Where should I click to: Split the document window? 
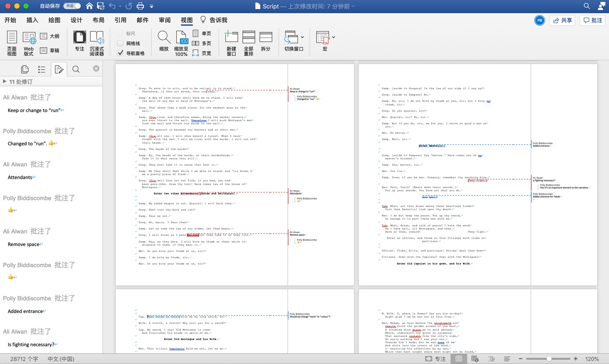click(x=266, y=41)
